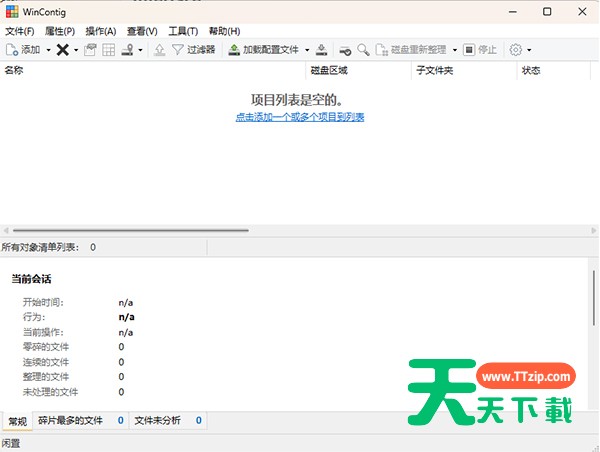Click the 当前操作 label

click(43, 332)
